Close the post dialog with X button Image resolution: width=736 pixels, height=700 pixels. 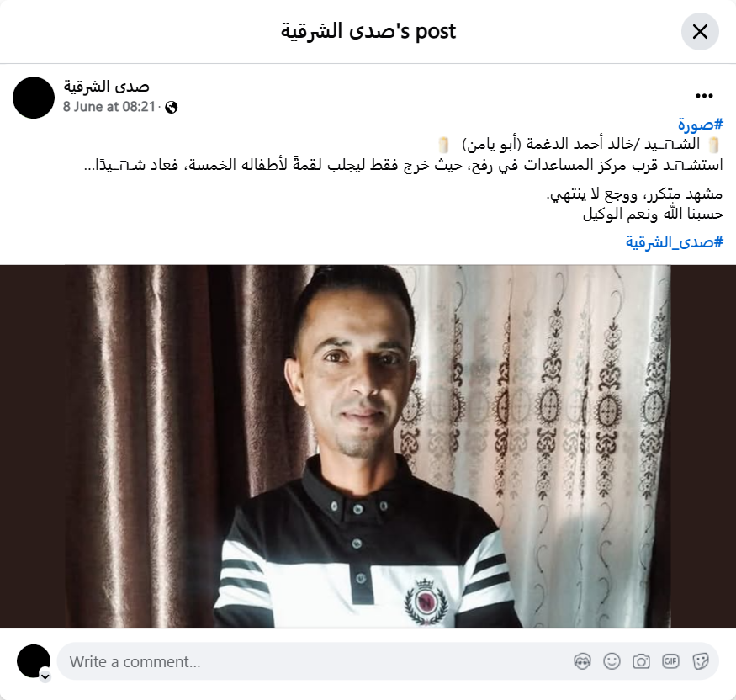coord(699,32)
